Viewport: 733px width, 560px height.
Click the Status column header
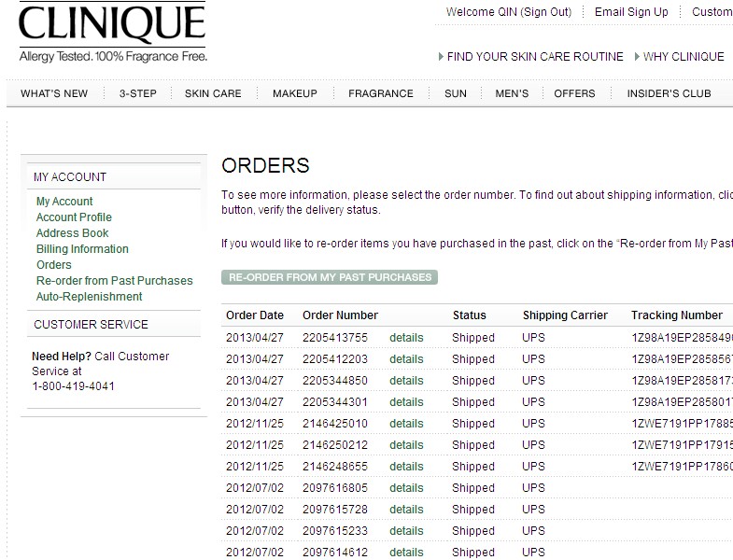click(x=470, y=315)
